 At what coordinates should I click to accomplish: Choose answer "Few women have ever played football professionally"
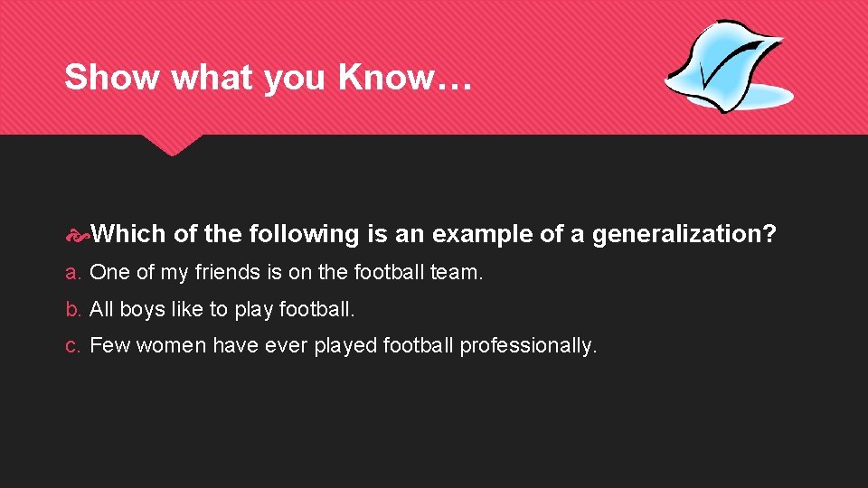(344, 345)
